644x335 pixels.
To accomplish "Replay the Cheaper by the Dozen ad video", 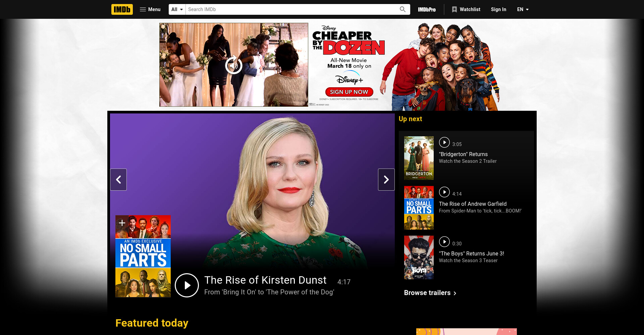I will click(234, 65).
